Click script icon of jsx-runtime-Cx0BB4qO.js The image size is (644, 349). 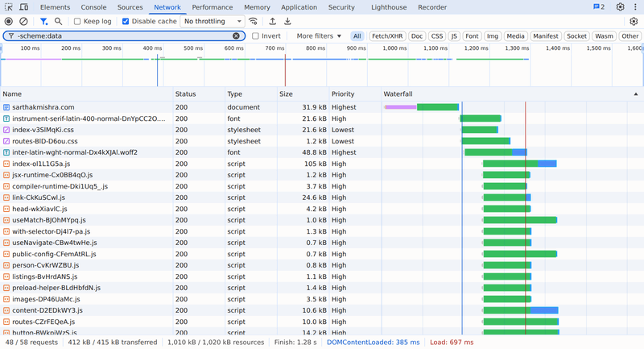pos(6,175)
